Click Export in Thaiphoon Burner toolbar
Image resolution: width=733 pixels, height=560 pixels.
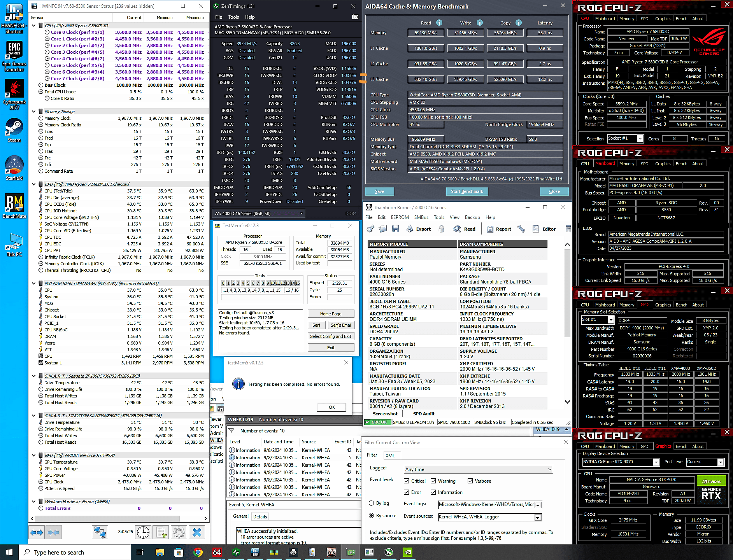419,229
